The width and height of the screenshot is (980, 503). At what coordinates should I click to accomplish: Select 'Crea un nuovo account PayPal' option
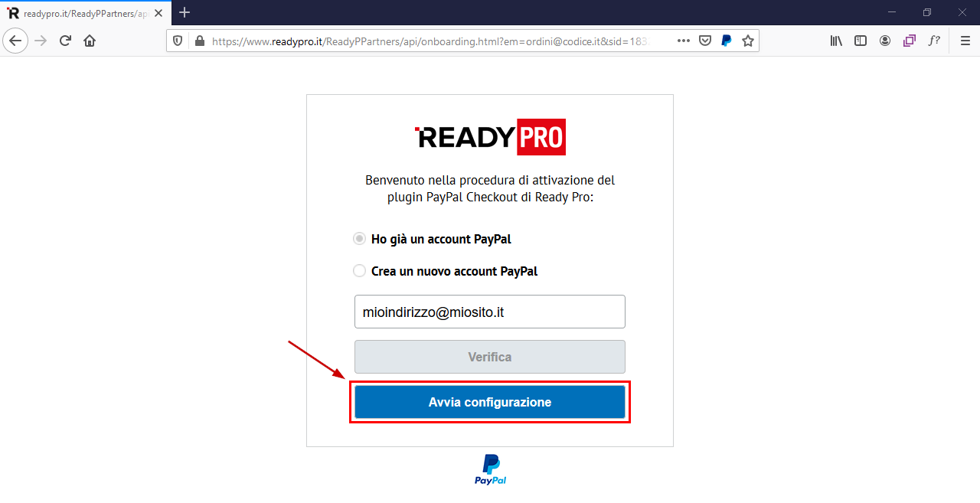point(359,271)
